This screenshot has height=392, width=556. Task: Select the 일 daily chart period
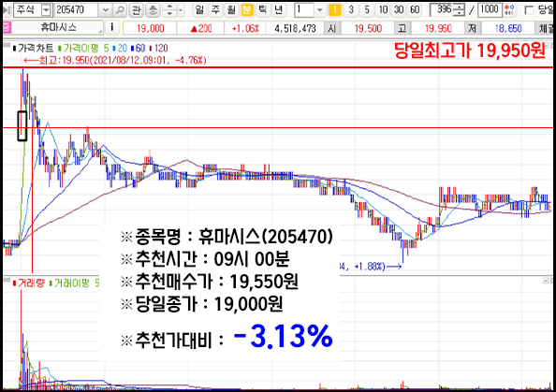click(199, 9)
